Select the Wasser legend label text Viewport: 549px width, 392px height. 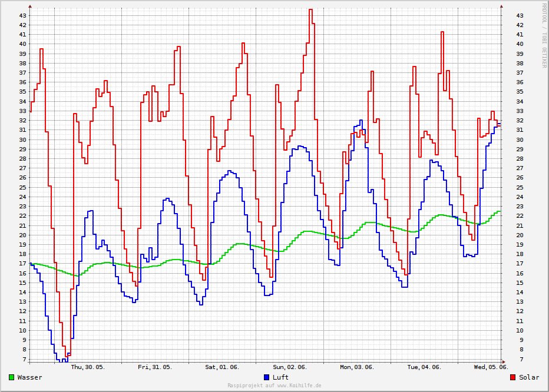[29, 377]
